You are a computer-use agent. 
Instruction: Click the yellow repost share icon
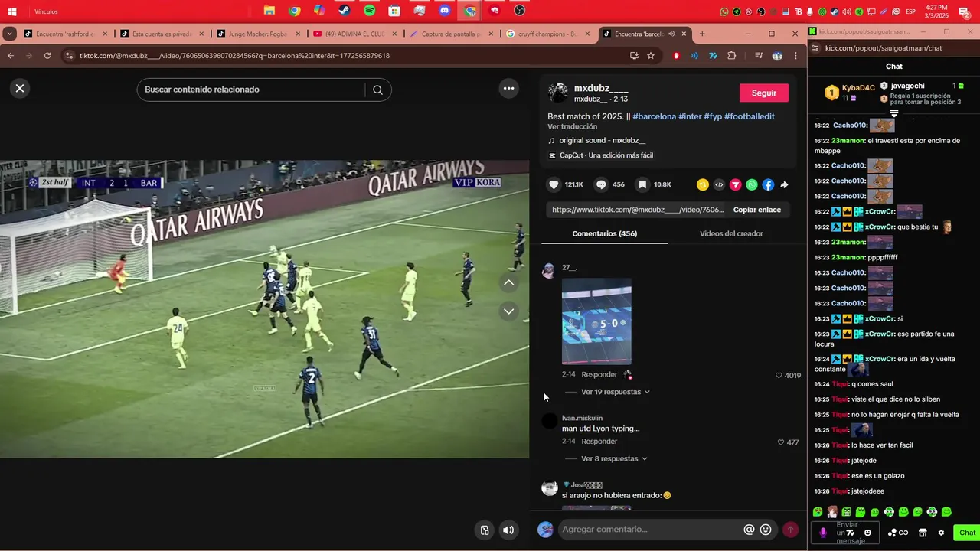702,184
